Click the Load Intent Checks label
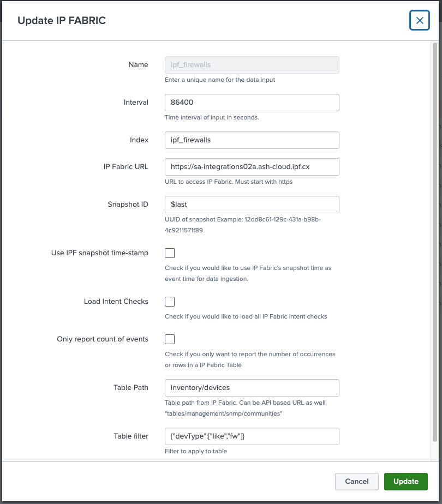Screen dimensions: 442x504 pos(116,302)
